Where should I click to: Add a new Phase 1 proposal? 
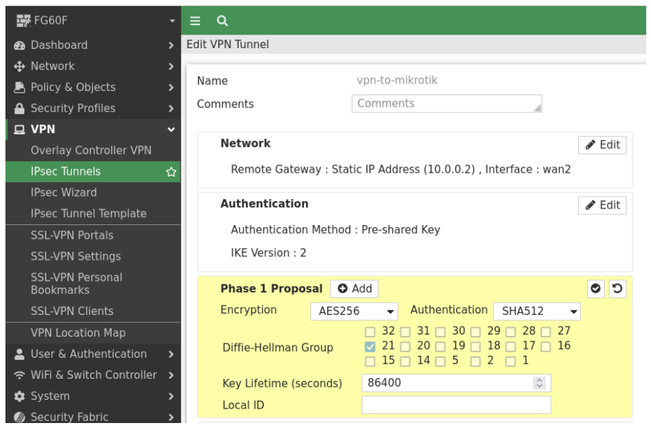point(354,289)
